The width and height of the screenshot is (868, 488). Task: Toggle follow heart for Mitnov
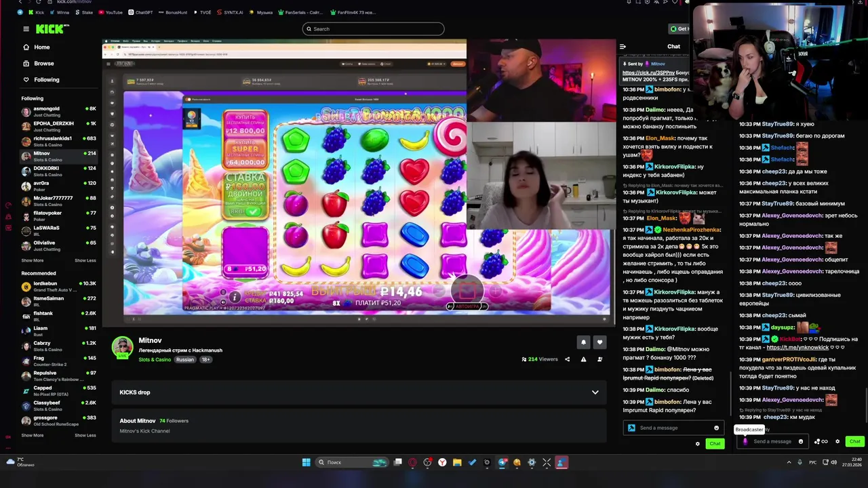pyautogui.click(x=599, y=342)
